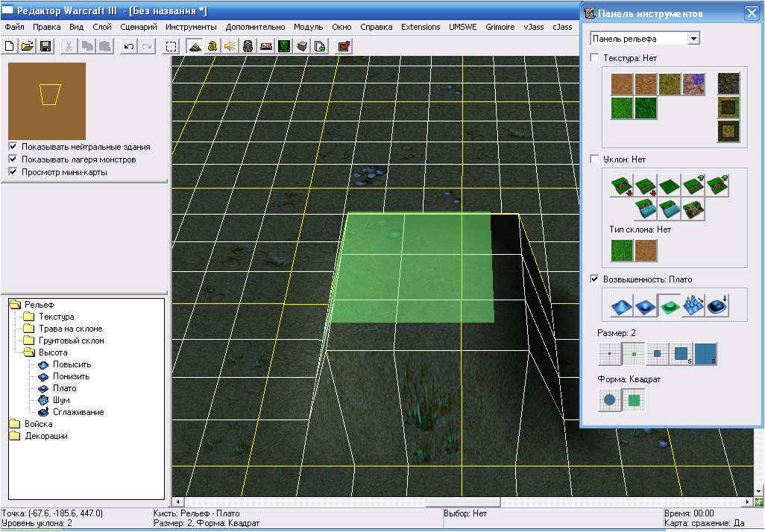Open the Панель рельефа dropdown
The height and width of the screenshot is (532, 765).
693,38
